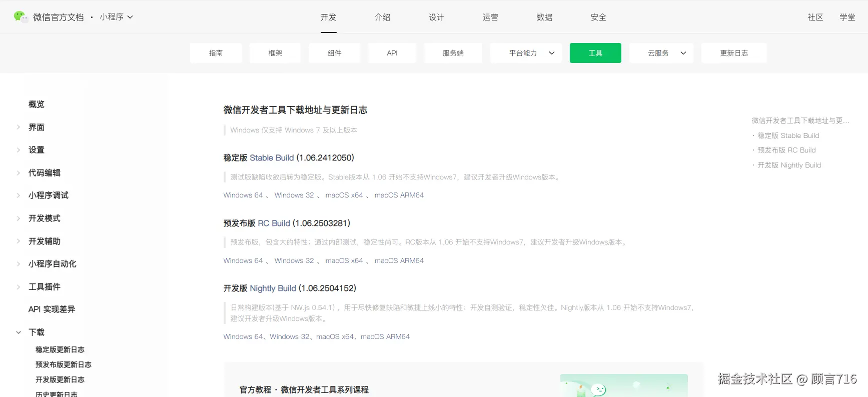Download Stable Build Windows 64
868x397 pixels.
click(243, 195)
